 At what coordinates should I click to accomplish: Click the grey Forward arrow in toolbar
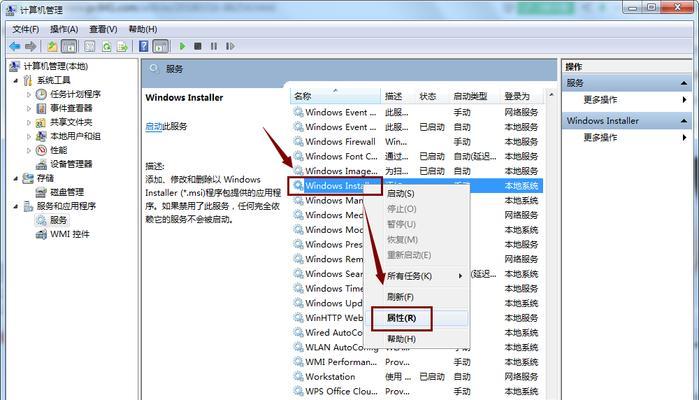(x=31, y=46)
